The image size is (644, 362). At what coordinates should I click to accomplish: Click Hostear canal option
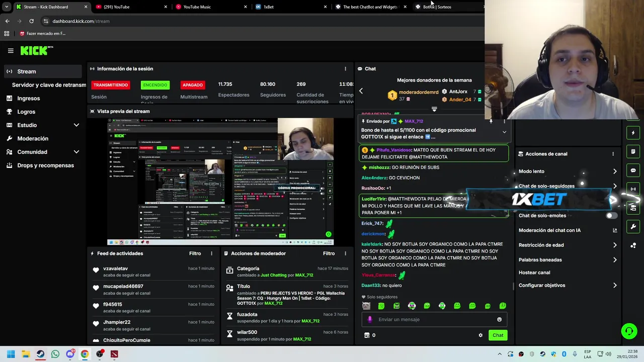[534, 273]
